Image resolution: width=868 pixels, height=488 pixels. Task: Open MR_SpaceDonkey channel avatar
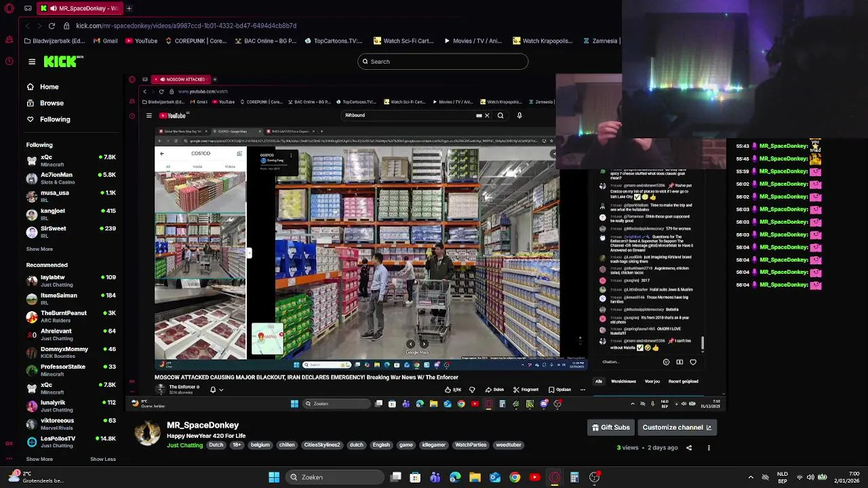[x=147, y=433]
